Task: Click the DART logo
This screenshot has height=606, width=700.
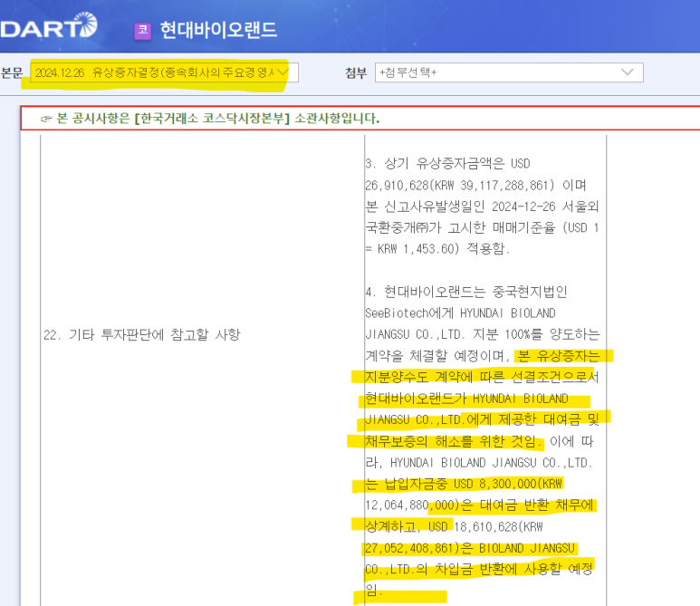Action: tap(48, 25)
